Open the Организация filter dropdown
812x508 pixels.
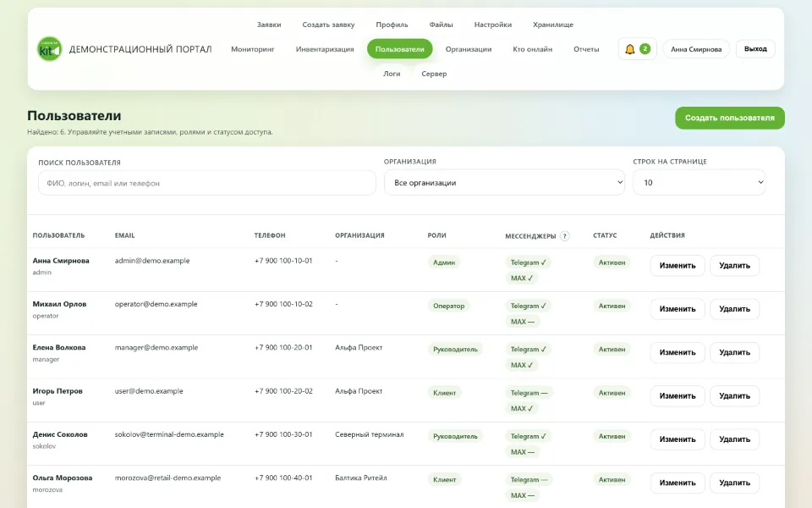[x=504, y=183]
